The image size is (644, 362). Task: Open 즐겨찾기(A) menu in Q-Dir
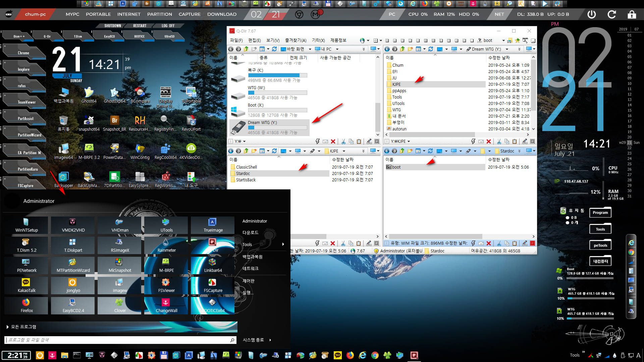[296, 40]
